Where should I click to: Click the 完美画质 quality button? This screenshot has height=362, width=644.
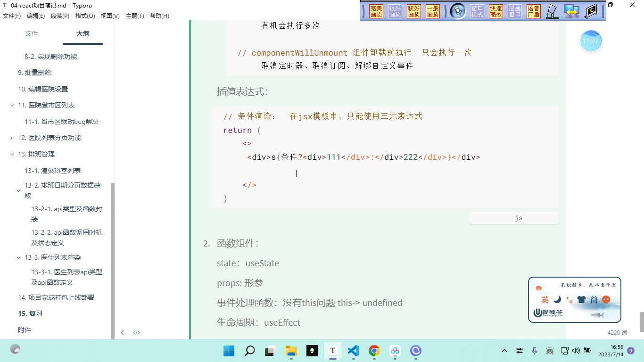[376, 11]
